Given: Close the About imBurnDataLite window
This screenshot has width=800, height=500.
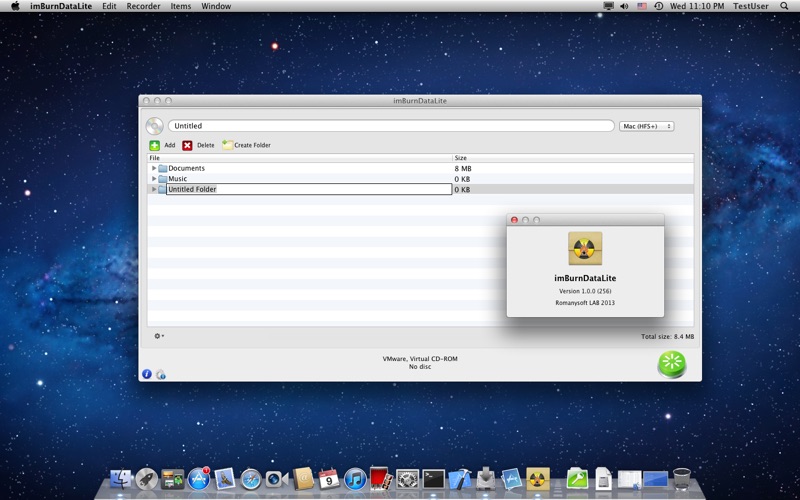Looking at the screenshot, I should [514, 220].
